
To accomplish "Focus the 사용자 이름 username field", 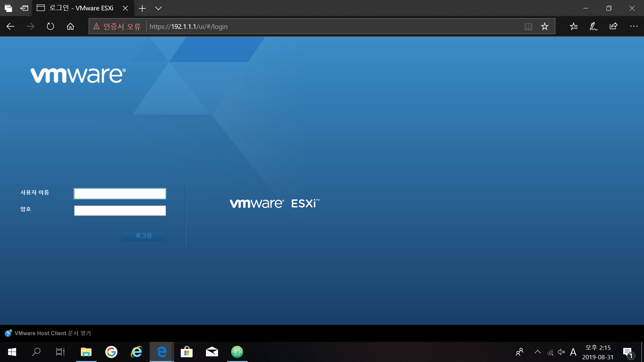I will coord(120,194).
